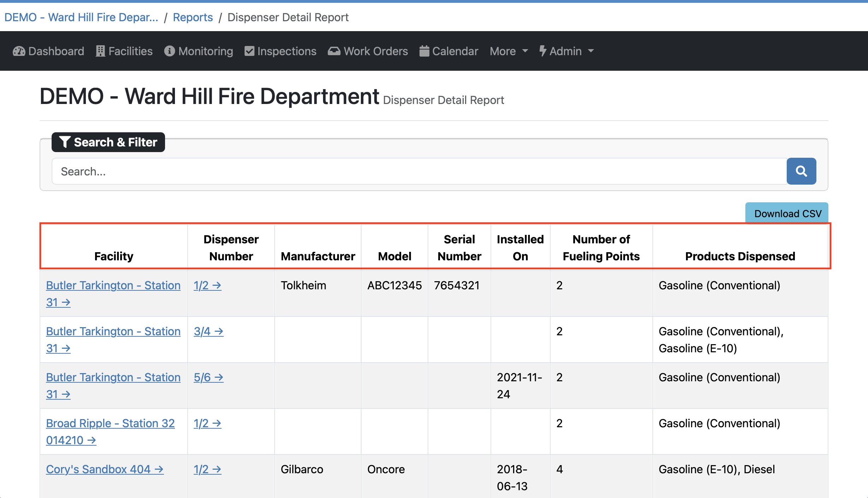Click the Calendar icon in navbar
This screenshot has height=498, width=868.
click(424, 51)
